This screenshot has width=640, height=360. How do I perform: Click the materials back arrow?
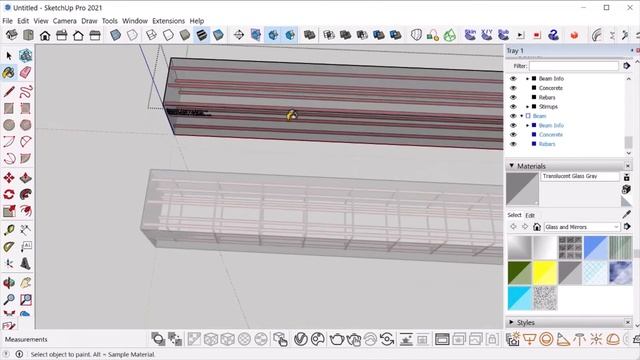(513, 227)
